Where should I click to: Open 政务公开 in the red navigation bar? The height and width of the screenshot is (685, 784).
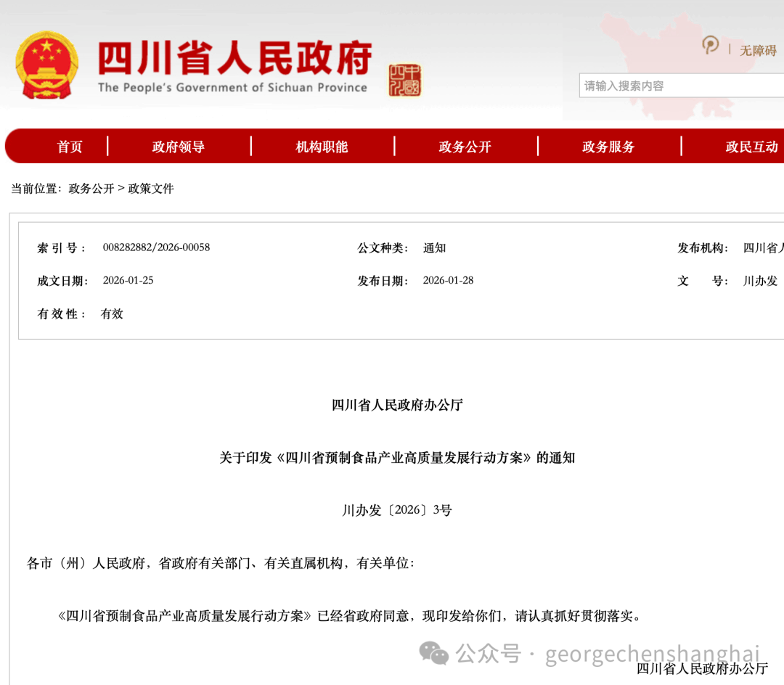pos(465,147)
